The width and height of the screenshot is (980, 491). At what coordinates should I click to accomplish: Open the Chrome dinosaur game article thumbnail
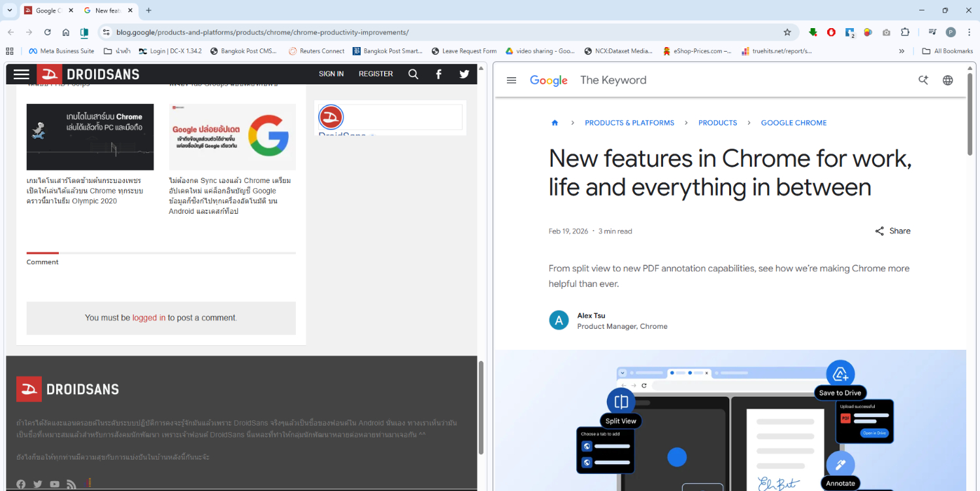90,137
